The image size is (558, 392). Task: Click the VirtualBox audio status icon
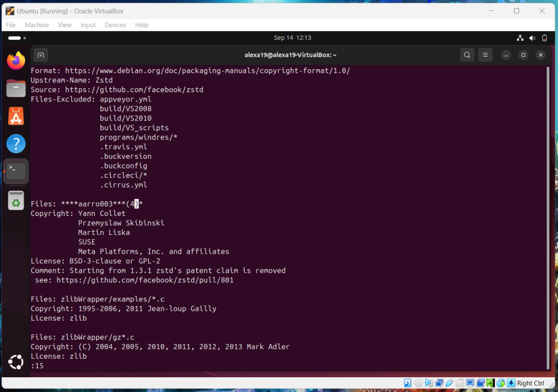pos(429,383)
